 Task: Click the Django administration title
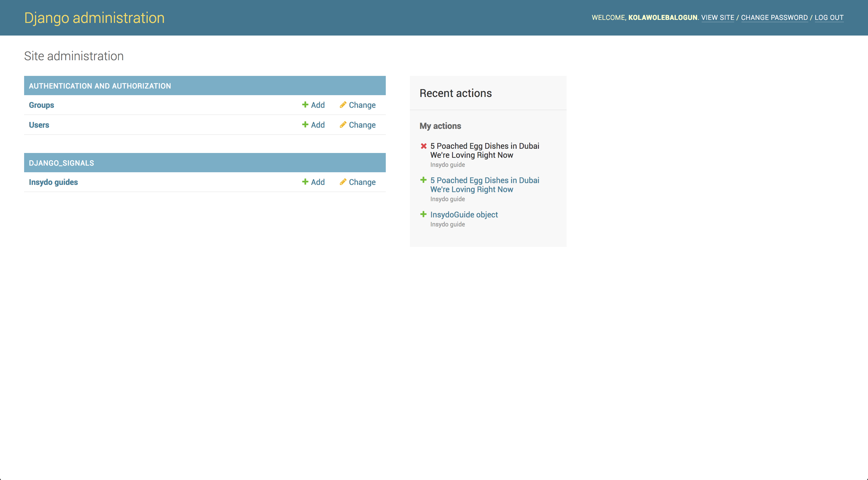(x=94, y=18)
